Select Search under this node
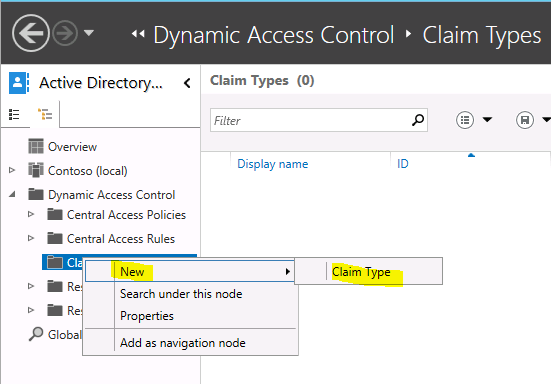This screenshot has width=551, height=384. [x=181, y=294]
